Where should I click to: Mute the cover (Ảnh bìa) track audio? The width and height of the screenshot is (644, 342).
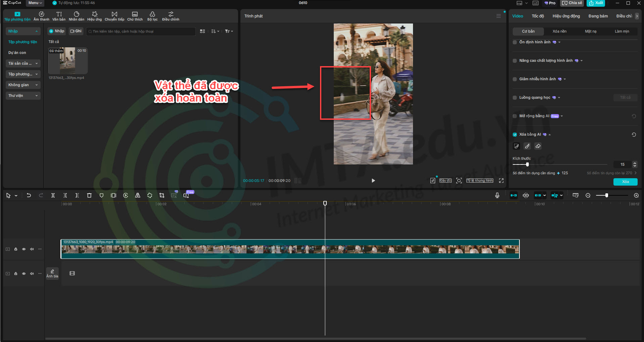(x=32, y=274)
